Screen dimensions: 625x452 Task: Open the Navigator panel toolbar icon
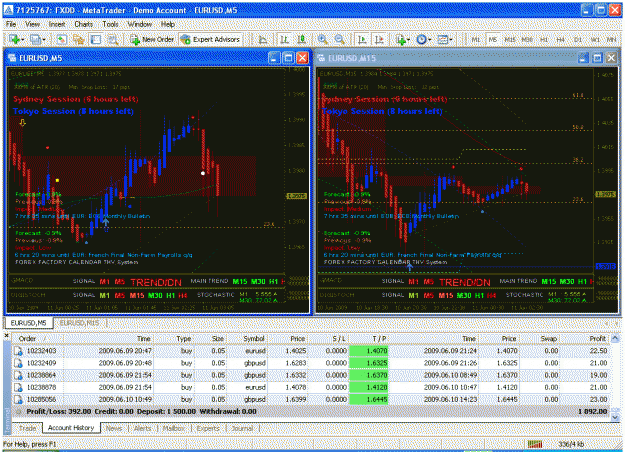(x=79, y=39)
